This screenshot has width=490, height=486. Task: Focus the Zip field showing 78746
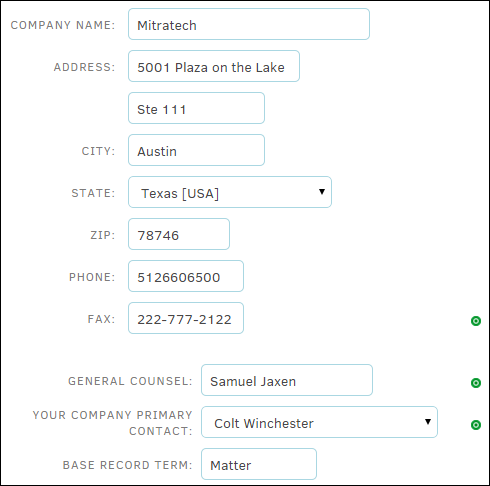[179, 234]
